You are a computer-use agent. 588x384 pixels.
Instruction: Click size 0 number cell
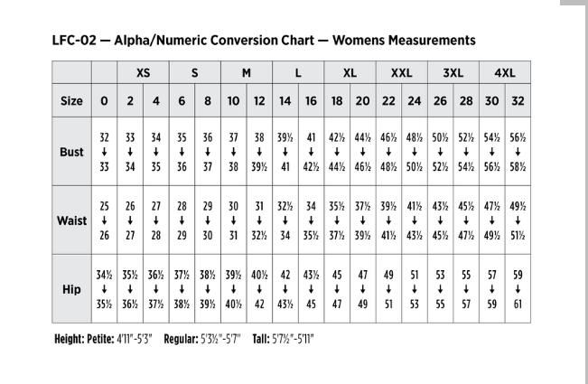pos(104,101)
